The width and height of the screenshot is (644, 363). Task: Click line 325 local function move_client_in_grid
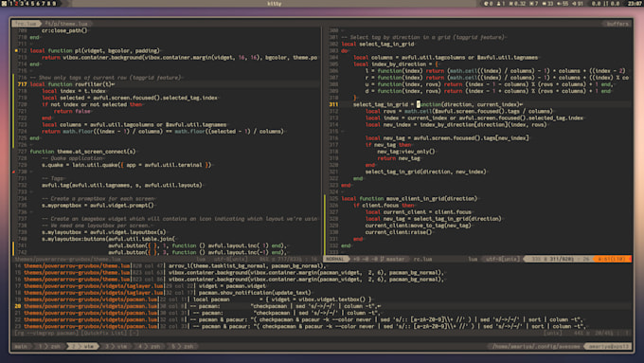(409, 199)
